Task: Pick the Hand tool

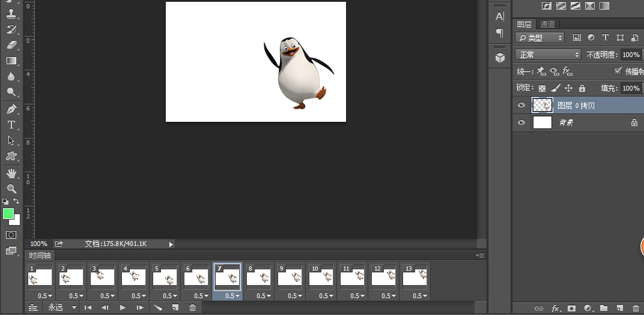Action: pyautogui.click(x=11, y=173)
